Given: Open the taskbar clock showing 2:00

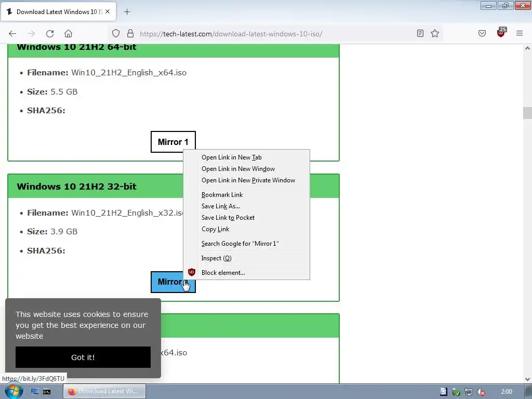Looking at the screenshot, I should click(x=507, y=392).
